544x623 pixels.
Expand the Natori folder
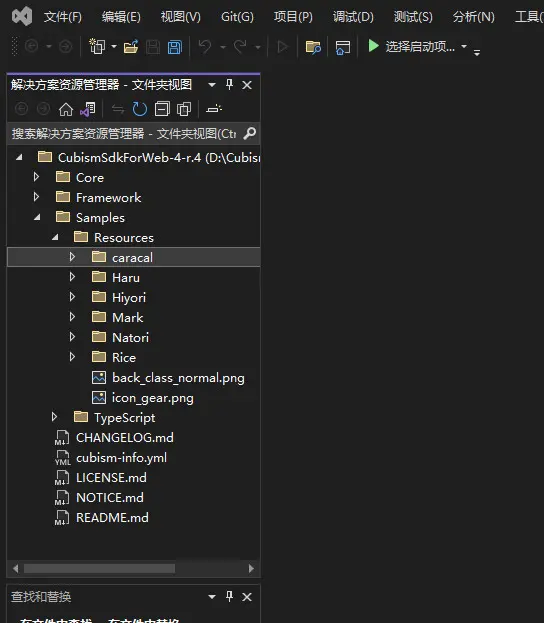point(72,337)
